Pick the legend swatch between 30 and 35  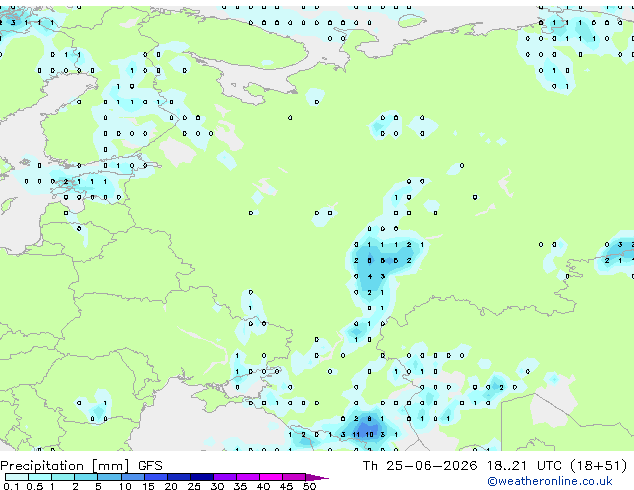[224, 477]
